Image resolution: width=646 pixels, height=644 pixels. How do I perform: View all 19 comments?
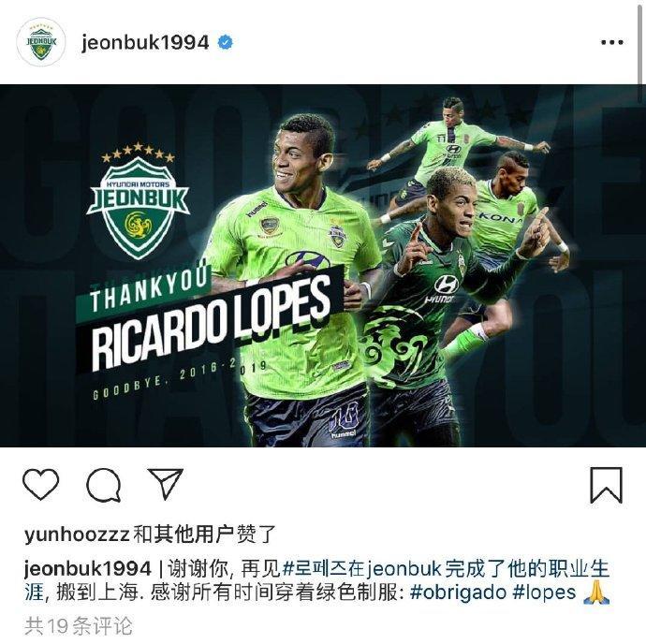pyautogui.click(x=79, y=626)
